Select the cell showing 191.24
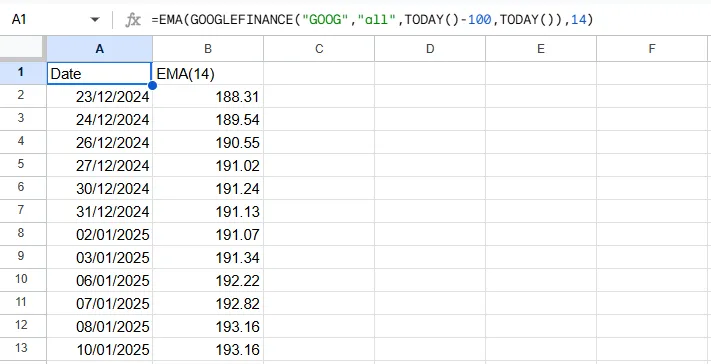 click(x=208, y=188)
